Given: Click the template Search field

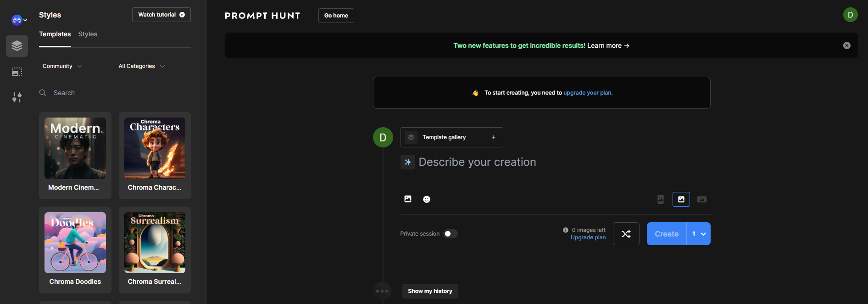Looking at the screenshot, I should pos(115,93).
